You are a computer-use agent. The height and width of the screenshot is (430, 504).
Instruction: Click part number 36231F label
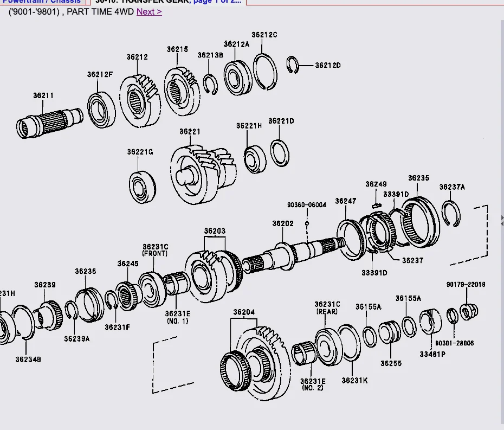tap(117, 327)
